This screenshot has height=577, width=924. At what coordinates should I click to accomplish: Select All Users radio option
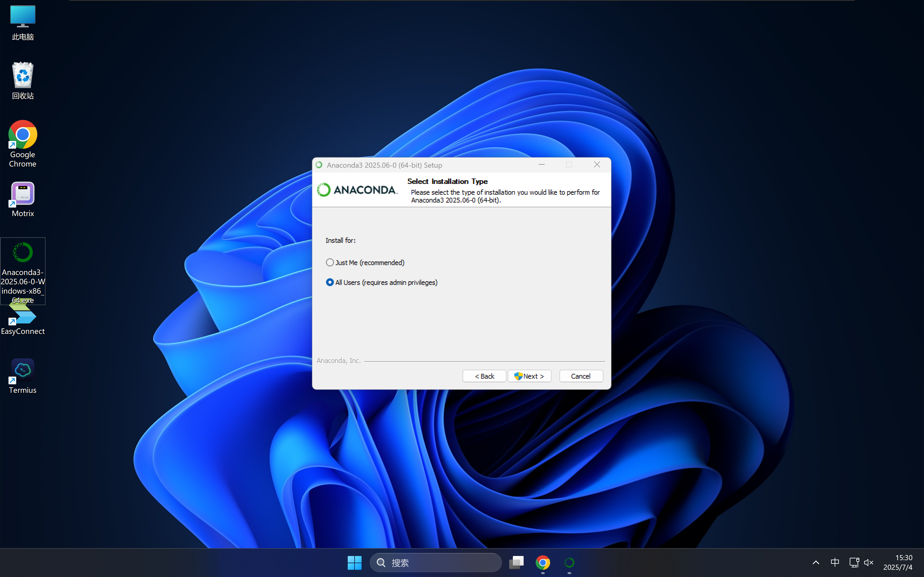click(x=330, y=282)
